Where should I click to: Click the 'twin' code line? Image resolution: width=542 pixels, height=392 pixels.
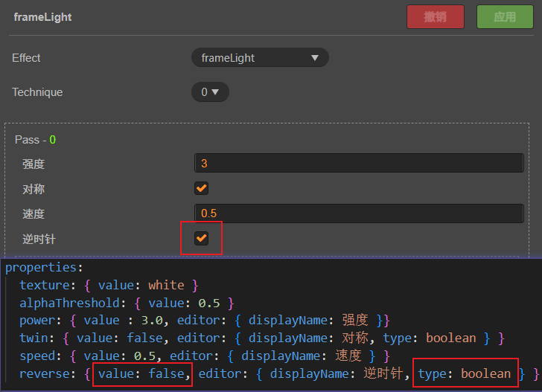pos(262,338)
